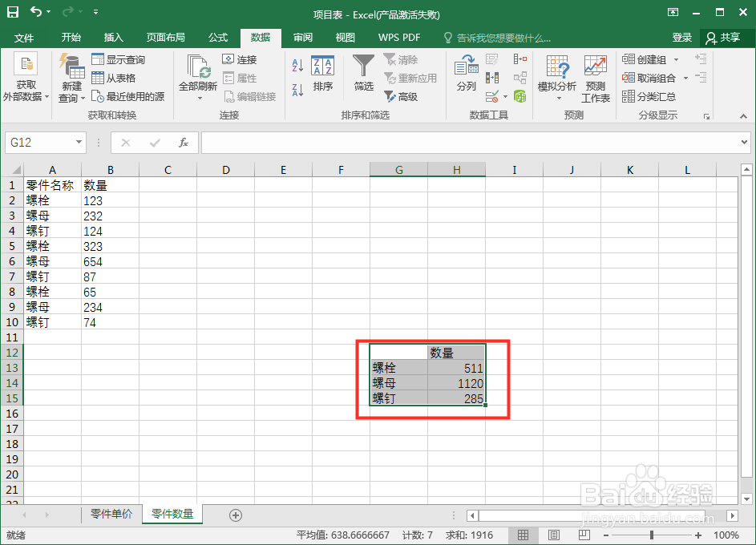Click Select All corner triangle
The height and width of the screenshot is (545, 756).
point(16,170)
